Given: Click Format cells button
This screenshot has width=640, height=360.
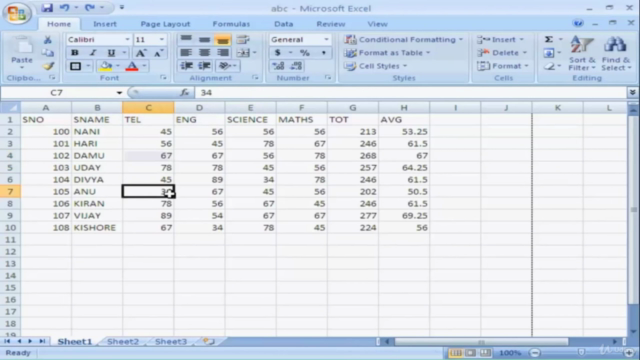Looking at the screenshot, I should tap(503, 66).
